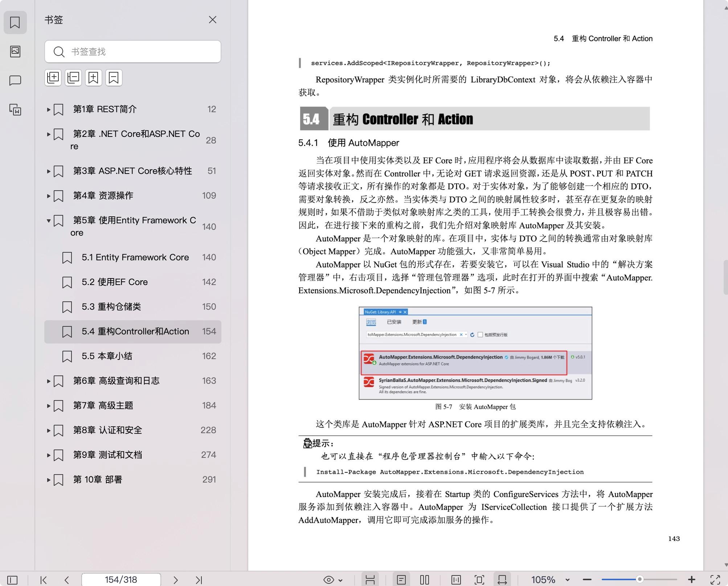Screen dimensions: 728x586
Task: Focus the bookmark search field
Action: [x=132, y=52]
